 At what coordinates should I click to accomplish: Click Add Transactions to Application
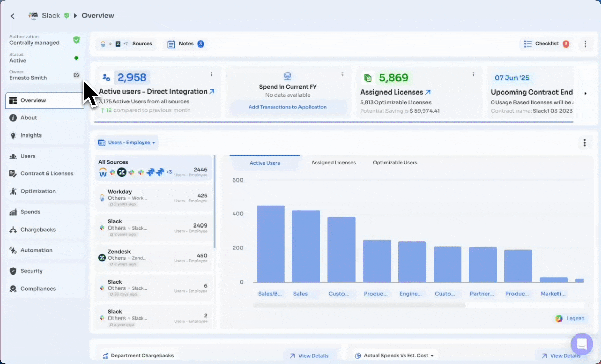coord(287,107)
